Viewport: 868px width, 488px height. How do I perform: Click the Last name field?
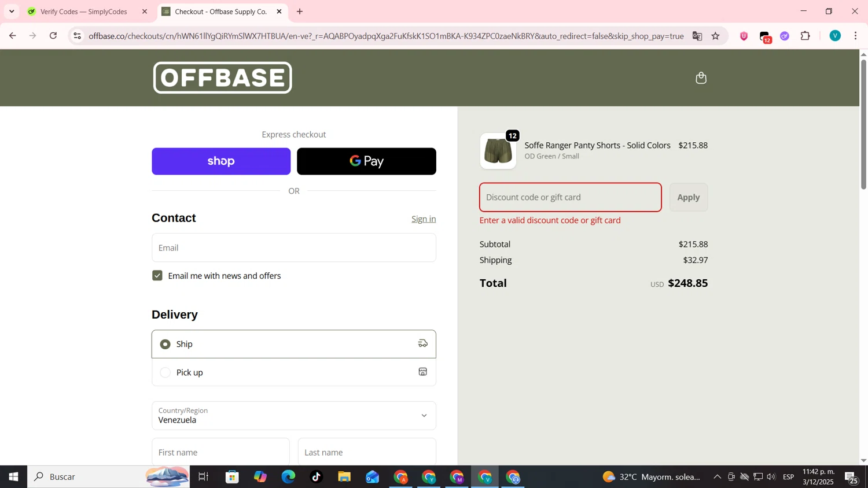[x=367, y=452]
